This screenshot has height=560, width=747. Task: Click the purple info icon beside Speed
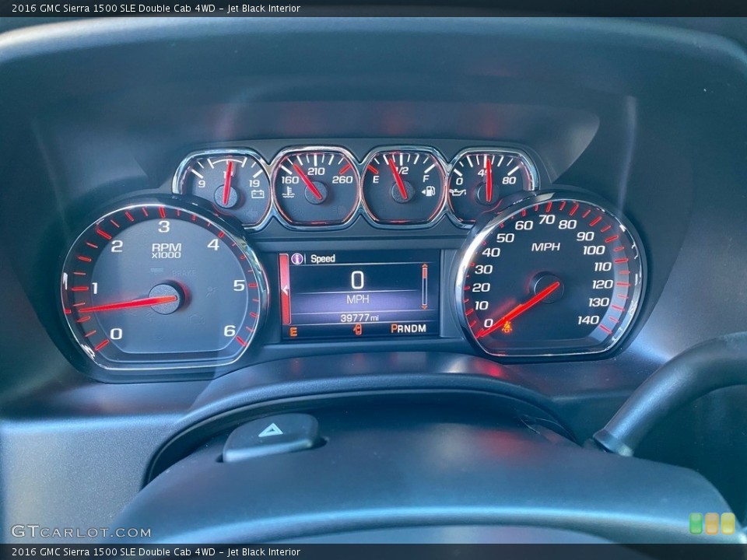click(x=297, y=258)
